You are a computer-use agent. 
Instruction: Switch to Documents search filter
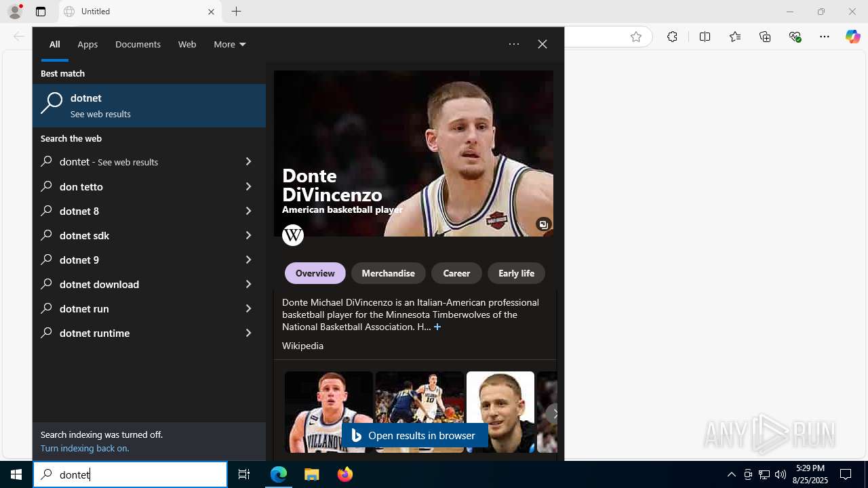(x=138, y=44)
